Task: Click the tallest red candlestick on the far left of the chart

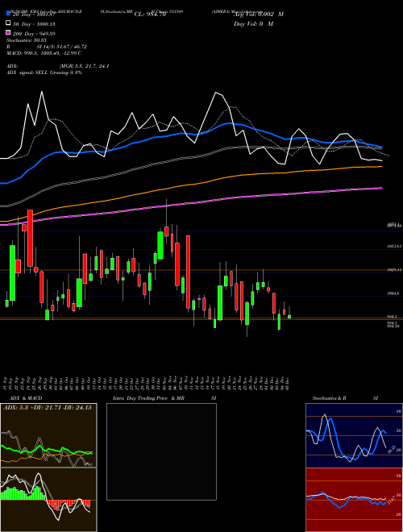Action: click(x=30, y=238)
